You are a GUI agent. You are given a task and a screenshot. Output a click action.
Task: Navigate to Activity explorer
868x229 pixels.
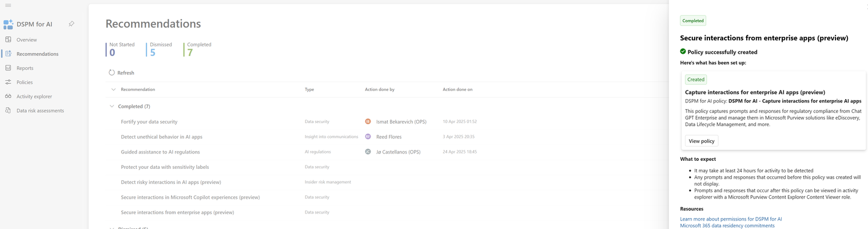34,97
